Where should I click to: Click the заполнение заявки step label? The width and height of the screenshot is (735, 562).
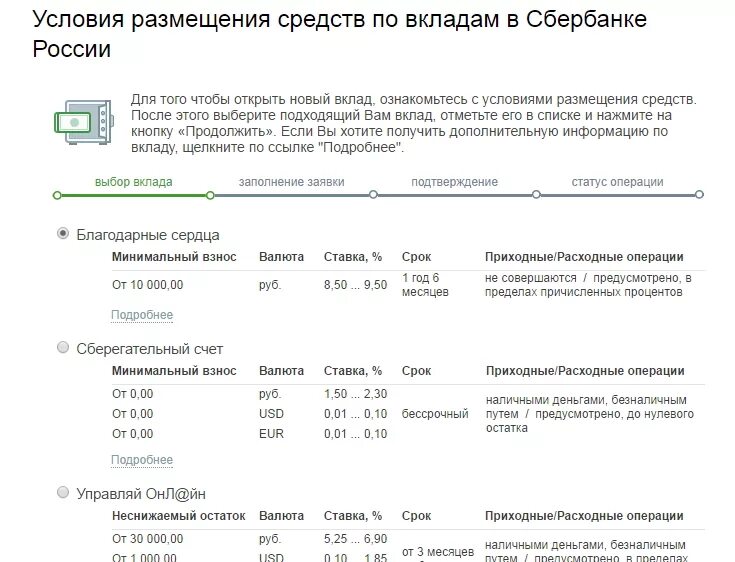coord(292,182)
